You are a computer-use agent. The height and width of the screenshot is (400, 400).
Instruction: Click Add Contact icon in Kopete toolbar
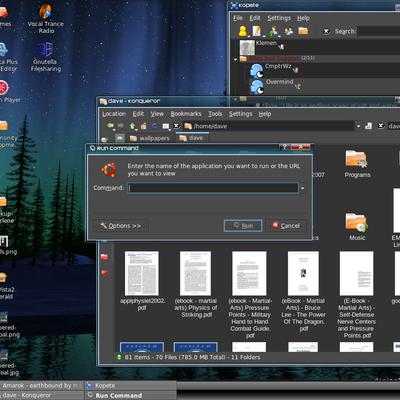tap(273, 31)
